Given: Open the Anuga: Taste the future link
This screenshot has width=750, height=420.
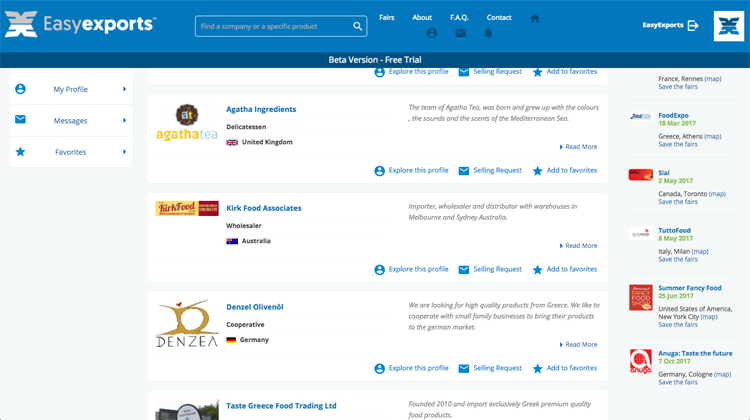Looking at the screenshot, I should pos(695,354).
